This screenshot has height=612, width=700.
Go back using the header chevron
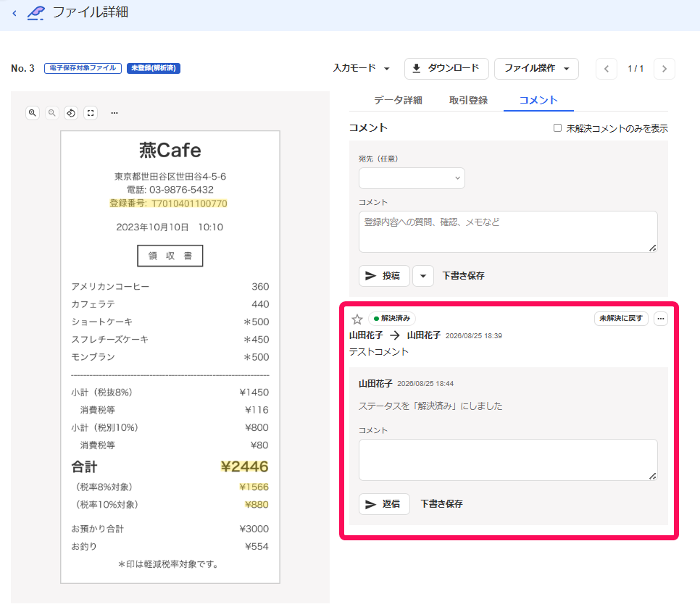14,13
